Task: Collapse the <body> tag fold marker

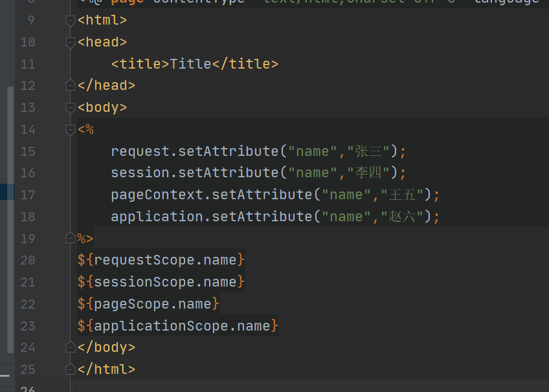Action: coord(71,108)
